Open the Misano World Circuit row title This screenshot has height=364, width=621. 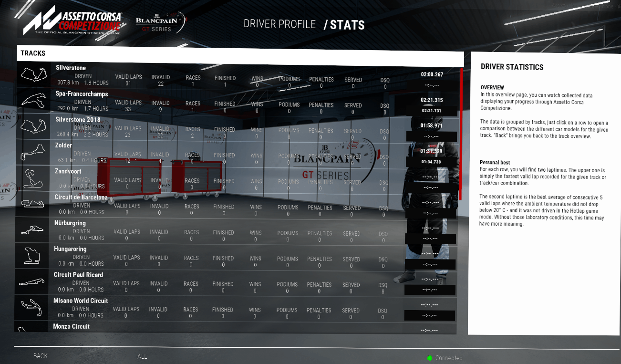click(81, 301)
